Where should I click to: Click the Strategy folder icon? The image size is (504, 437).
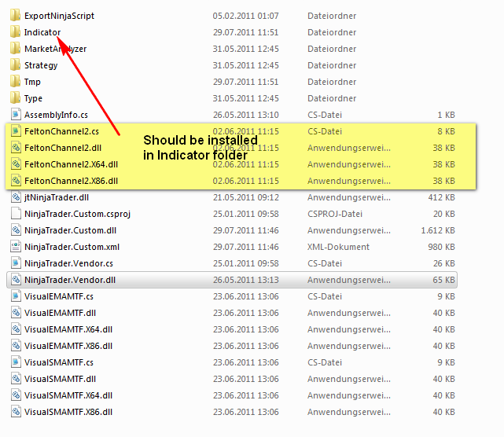click(x=16, y=65)
